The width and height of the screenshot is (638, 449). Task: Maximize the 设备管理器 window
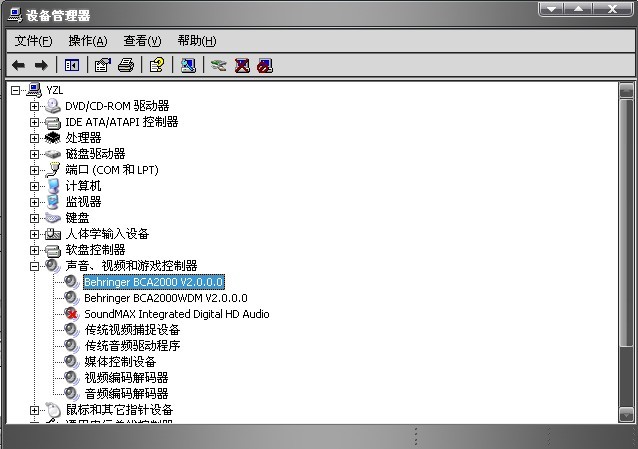pyautogui.click(x=578, y=9)
